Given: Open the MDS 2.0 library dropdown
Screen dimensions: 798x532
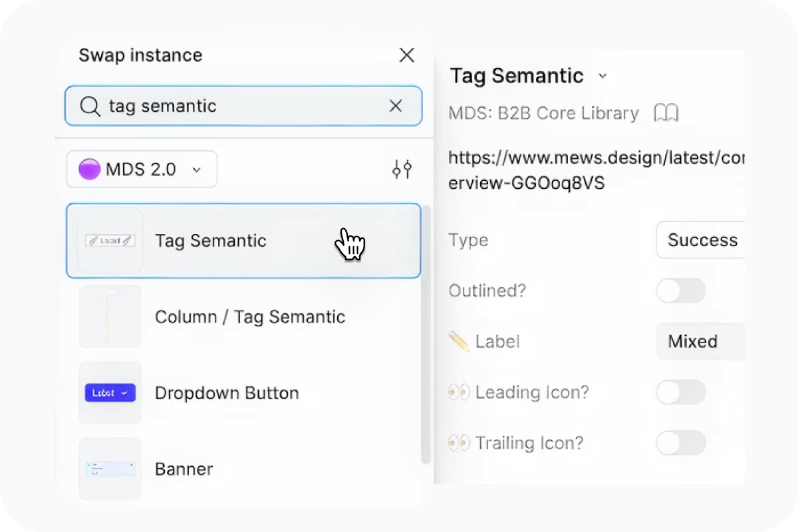Looking at the screenshot, I should [142, 170].
